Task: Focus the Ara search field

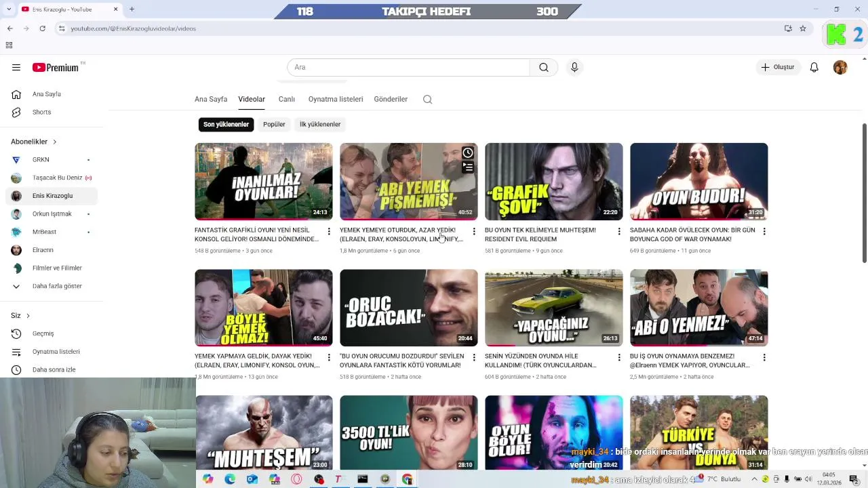Action: pyautogui.click(x=408, y=67)
